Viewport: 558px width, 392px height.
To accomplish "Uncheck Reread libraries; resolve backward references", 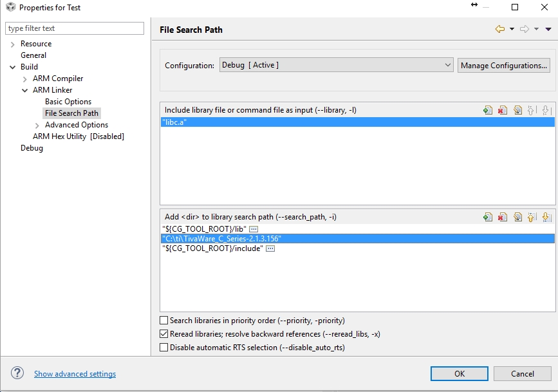I will click(x=164, y=334).
